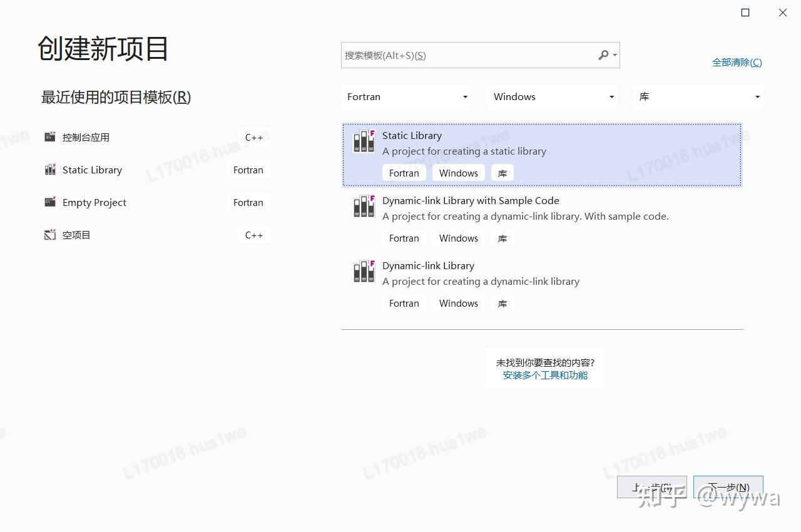Open the Fortran language dropdown
801x532 pixels.
point(406,96)
